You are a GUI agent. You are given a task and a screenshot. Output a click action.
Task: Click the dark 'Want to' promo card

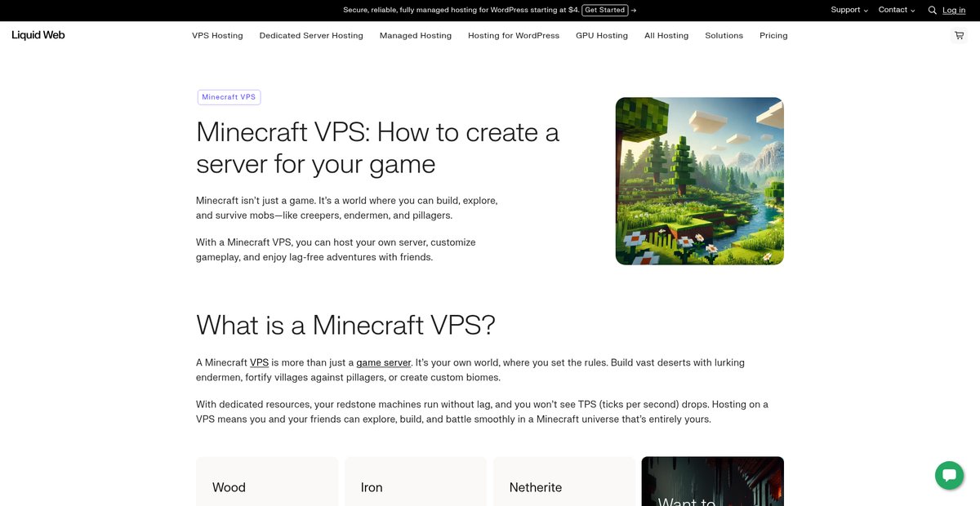[x=713, y=482]
